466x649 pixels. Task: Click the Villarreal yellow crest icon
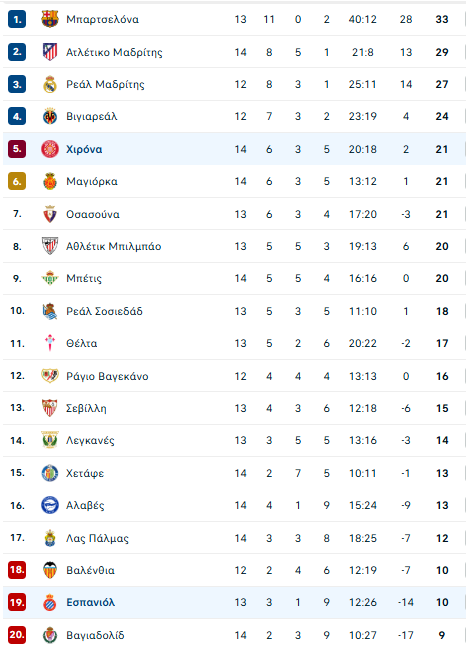coord(50,116)
